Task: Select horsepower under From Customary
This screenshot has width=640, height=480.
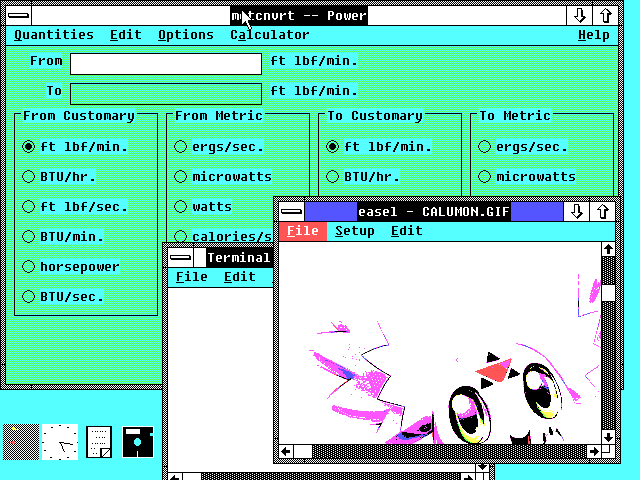Action: (x=71, y=267)
